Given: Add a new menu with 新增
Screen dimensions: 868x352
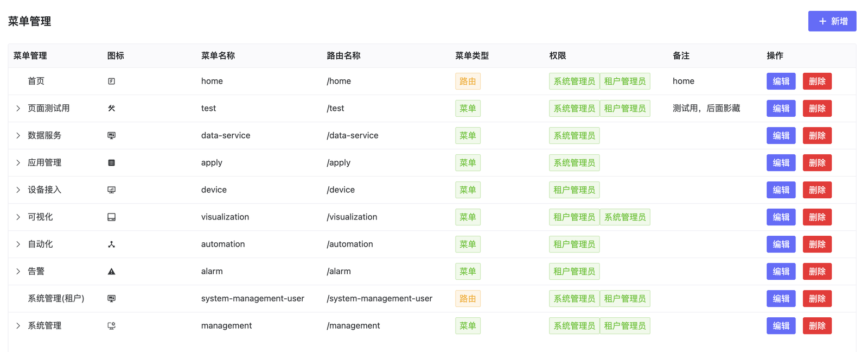Looking at the screenshot, I should 832,21.
